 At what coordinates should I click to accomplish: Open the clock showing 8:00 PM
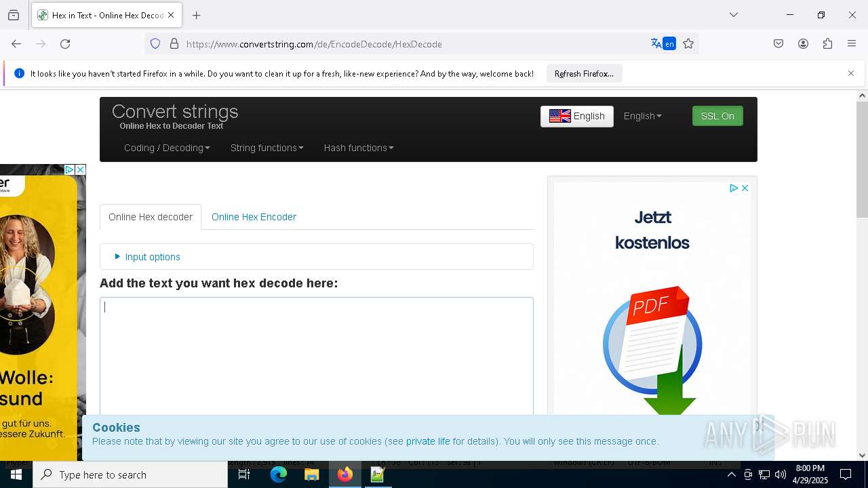(810, 474)
